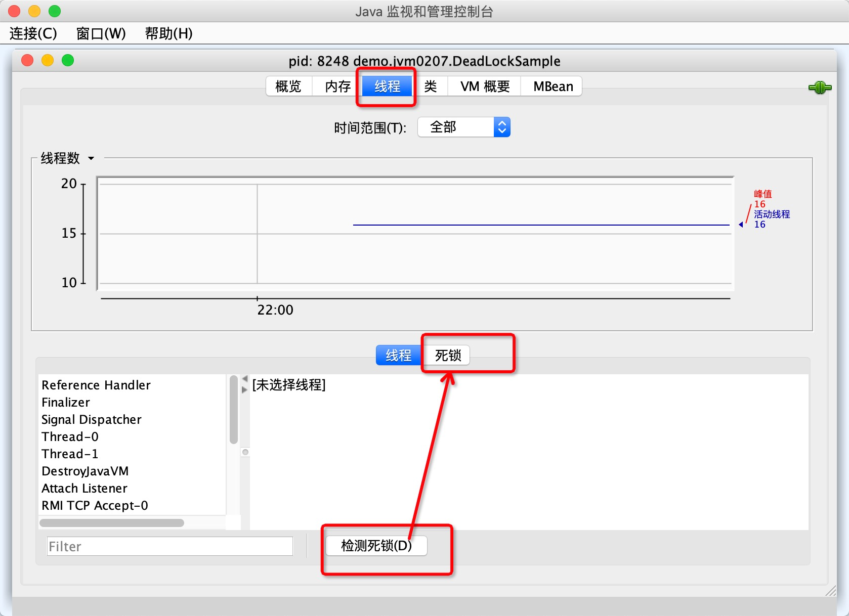This screenshot has width=849, height=616.
Task: Open the MBean tab
Action: (x=553, y=86)
